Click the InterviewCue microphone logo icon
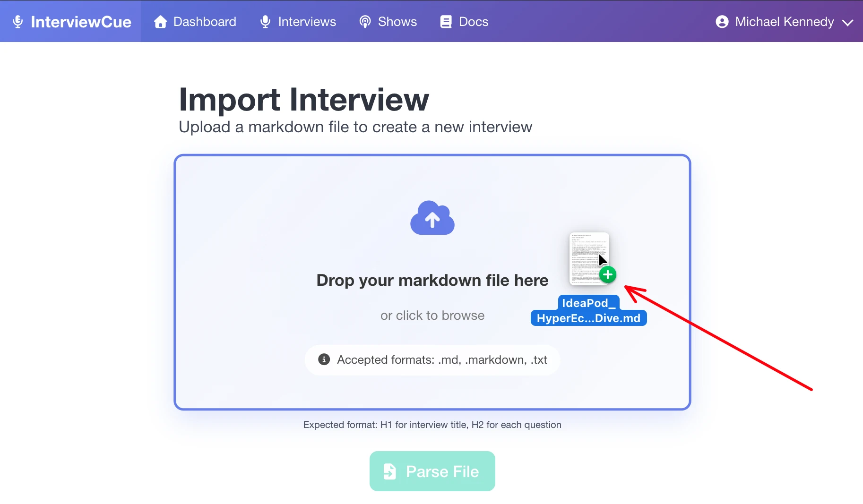 click(18, 22)
